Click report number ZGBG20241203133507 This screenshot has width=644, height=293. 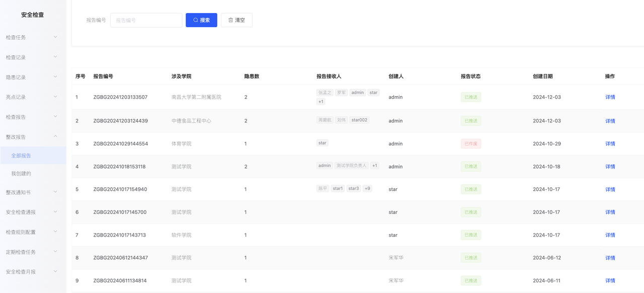[x=120, y=97]
